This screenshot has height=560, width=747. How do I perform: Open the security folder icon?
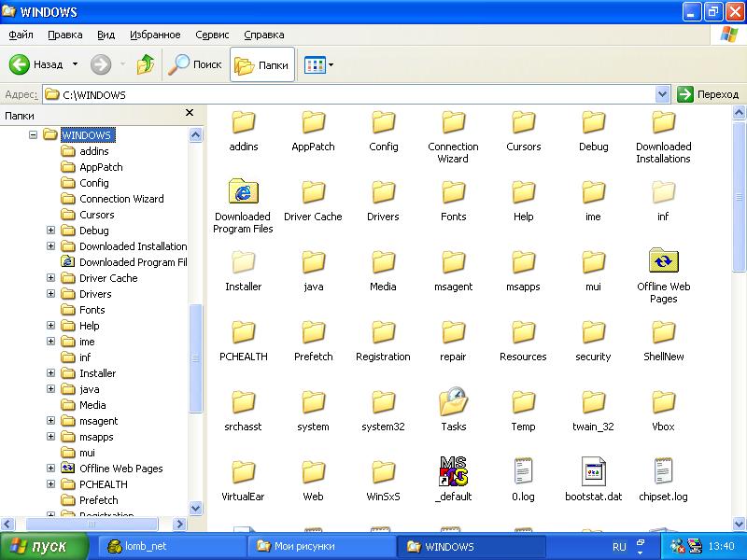(x=593, y=331)
